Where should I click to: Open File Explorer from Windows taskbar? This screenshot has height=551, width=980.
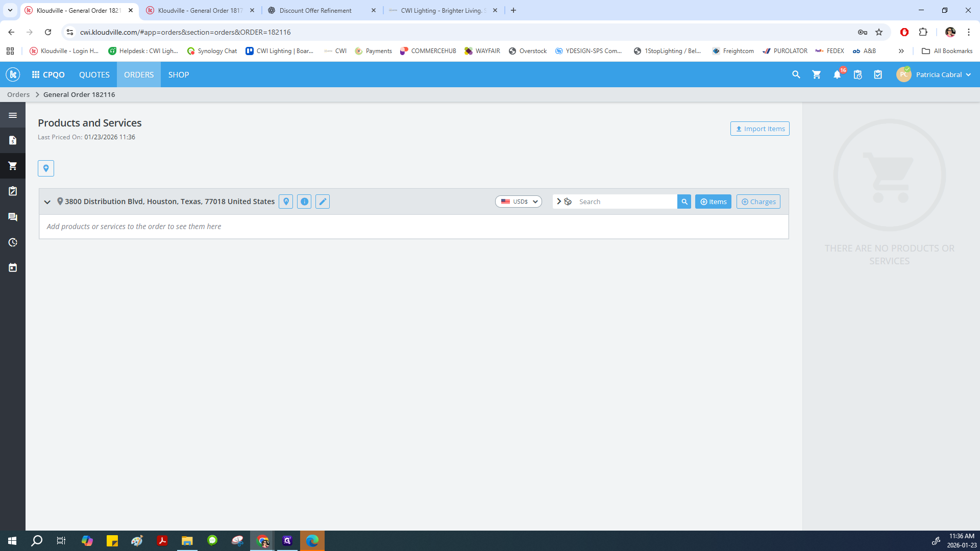click(x=187, y=541)
